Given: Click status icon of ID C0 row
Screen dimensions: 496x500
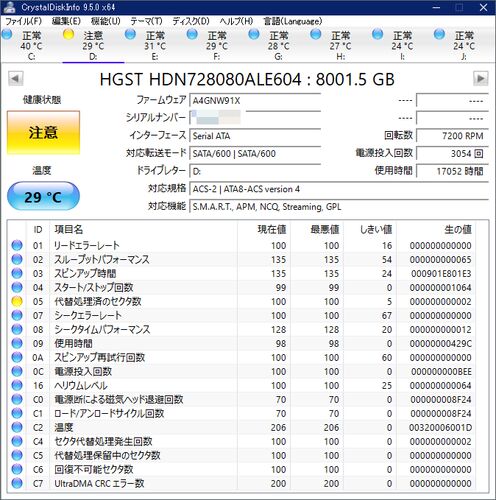Looking at the screenshot, I should click(17, 399).
